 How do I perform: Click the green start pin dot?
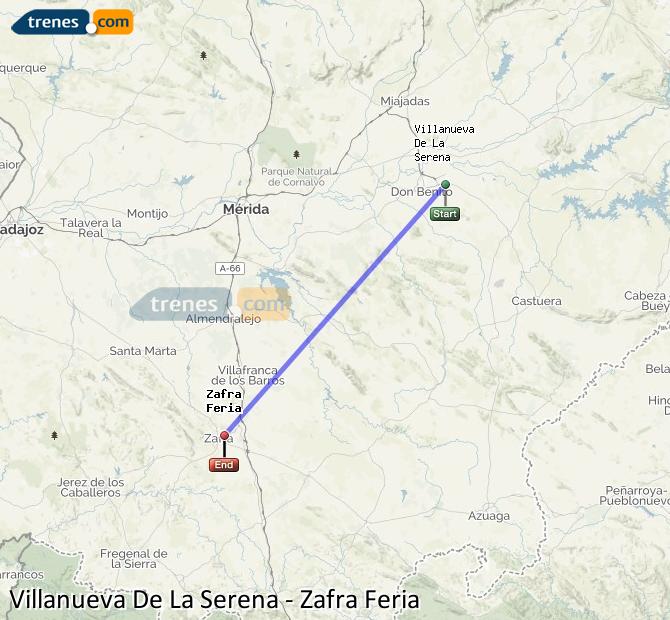pyautogui.click(x=445, y=185)
